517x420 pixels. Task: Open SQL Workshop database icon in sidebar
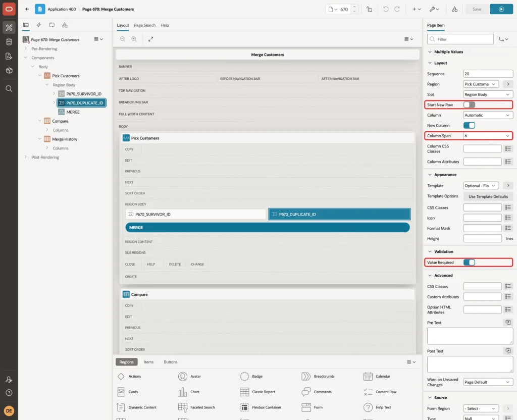(x=9, y=42)
